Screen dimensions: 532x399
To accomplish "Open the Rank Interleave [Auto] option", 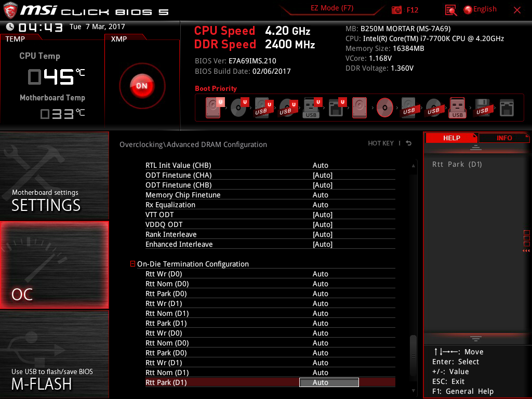I will click(x=322, y=234).
